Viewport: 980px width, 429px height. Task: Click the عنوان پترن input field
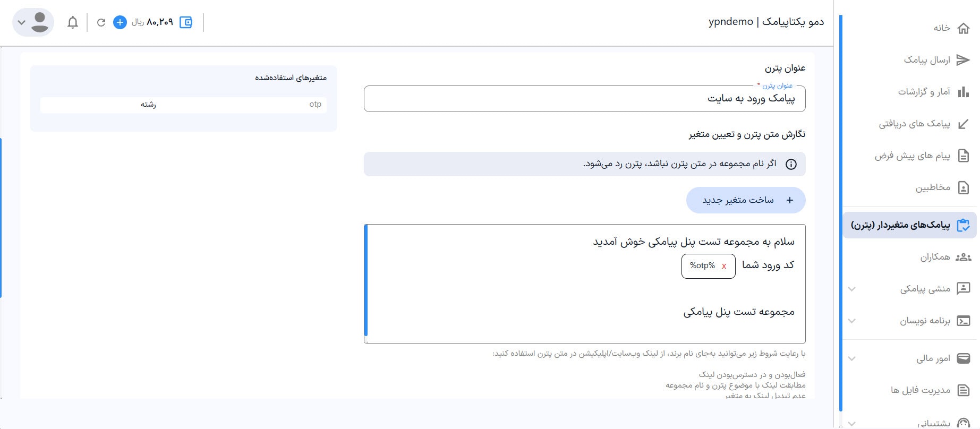tap(584, 99)
